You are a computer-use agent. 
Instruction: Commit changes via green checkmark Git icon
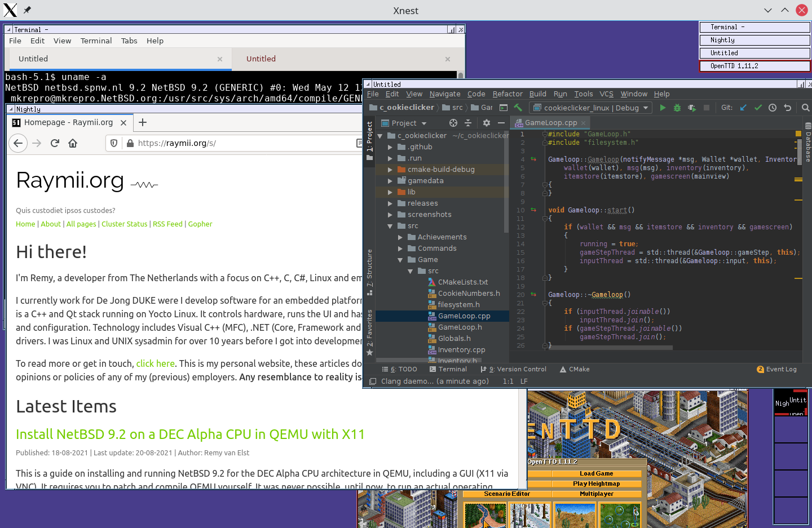[x=758, y=108]
